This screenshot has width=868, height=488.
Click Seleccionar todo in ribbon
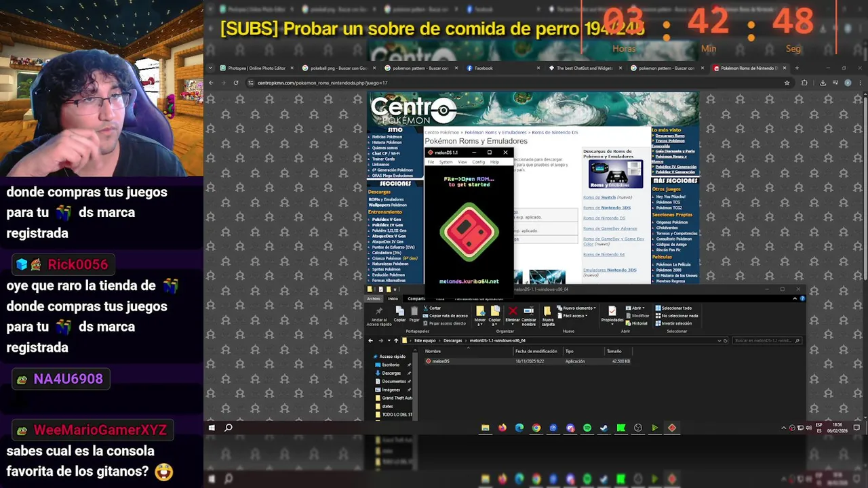[x=673, y=308]
